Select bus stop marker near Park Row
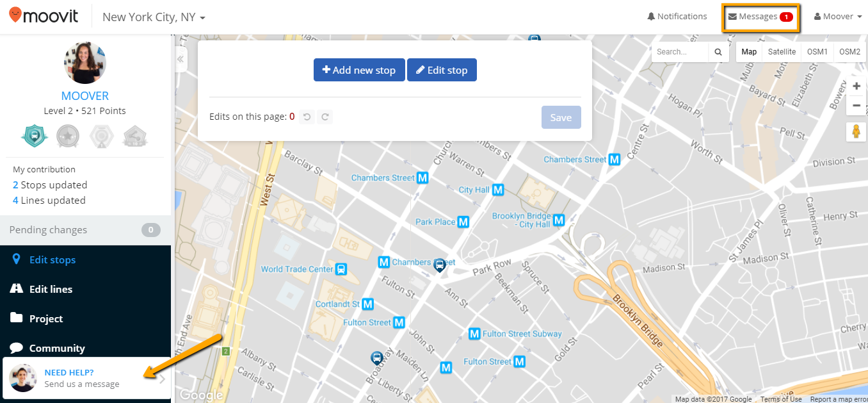The image size is (868, 403). tap(440, 265)
